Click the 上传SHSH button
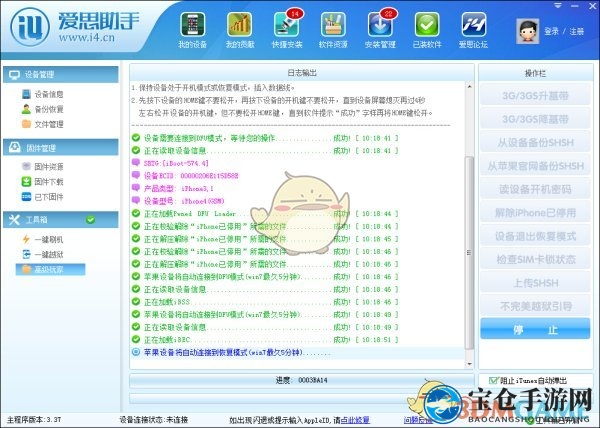The height and width of the screenshot is (428, 600). point(535,283)
